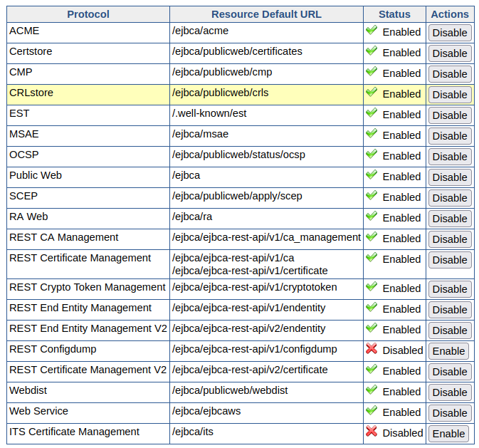Screen dimensions: 479x448
Task: Disable the Webdist protocol
Action: point(450,392)
